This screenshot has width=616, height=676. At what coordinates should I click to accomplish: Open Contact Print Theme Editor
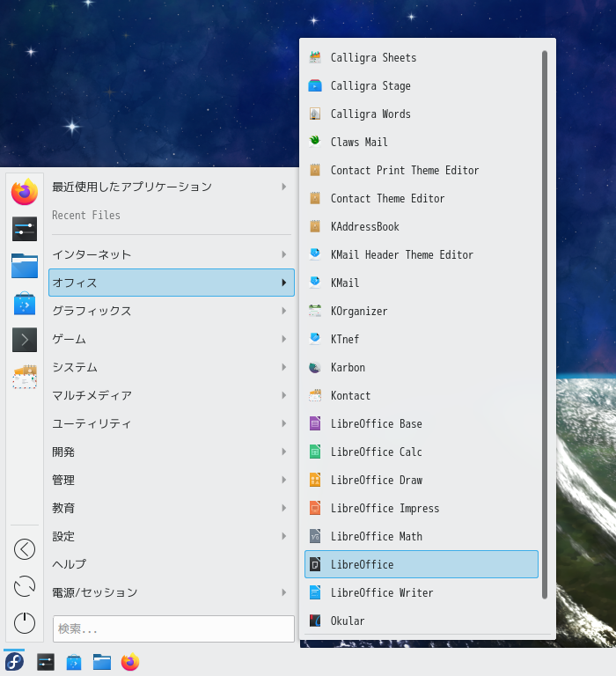click(x=422, y=170)
